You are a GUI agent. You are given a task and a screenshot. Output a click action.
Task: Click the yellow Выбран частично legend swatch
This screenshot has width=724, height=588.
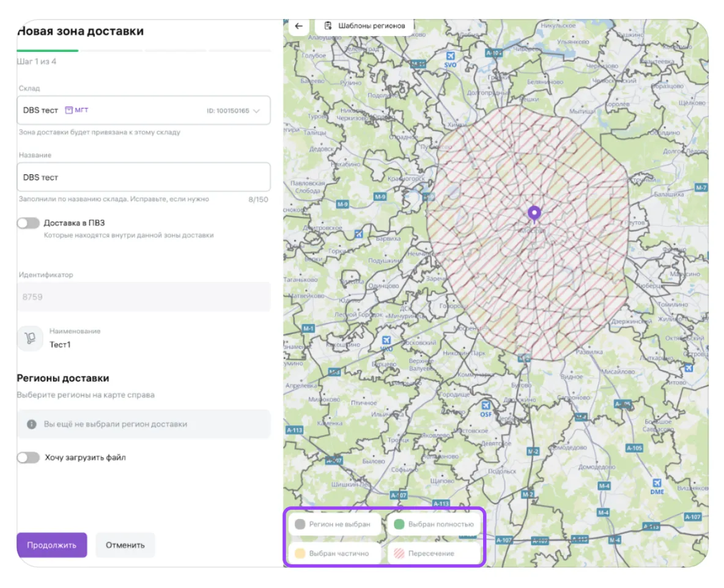point(300,553)
